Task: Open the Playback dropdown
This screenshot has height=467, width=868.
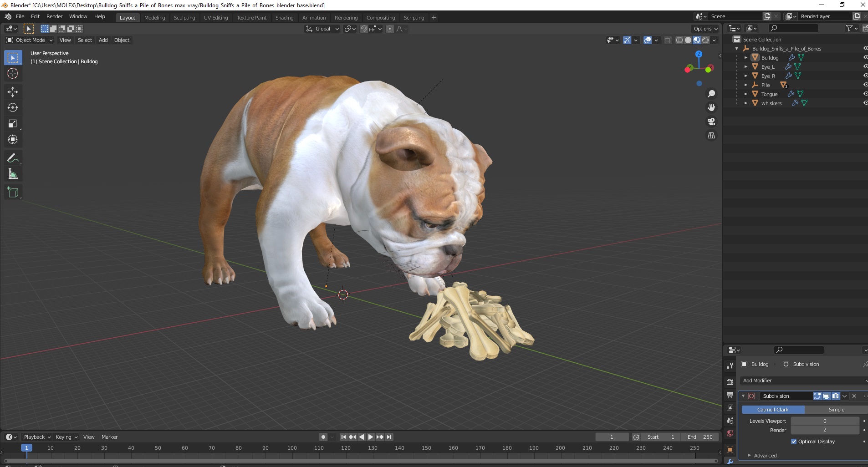Action: 37,437
